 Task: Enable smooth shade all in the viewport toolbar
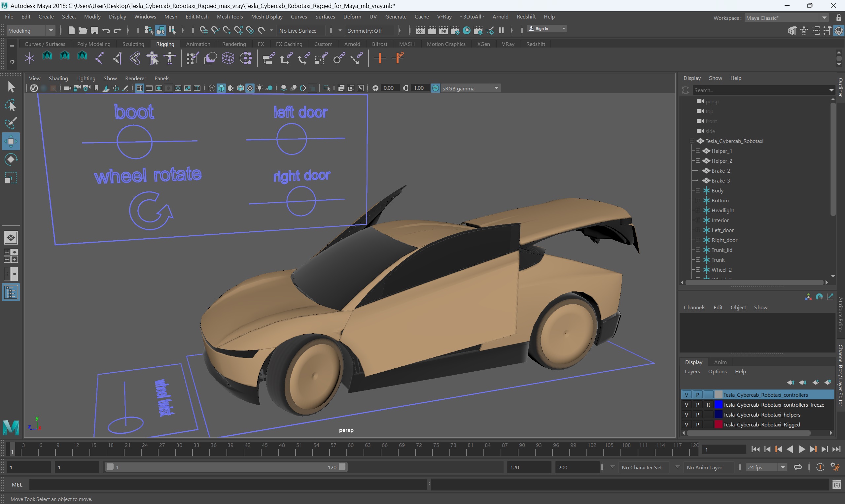point(222,88)
